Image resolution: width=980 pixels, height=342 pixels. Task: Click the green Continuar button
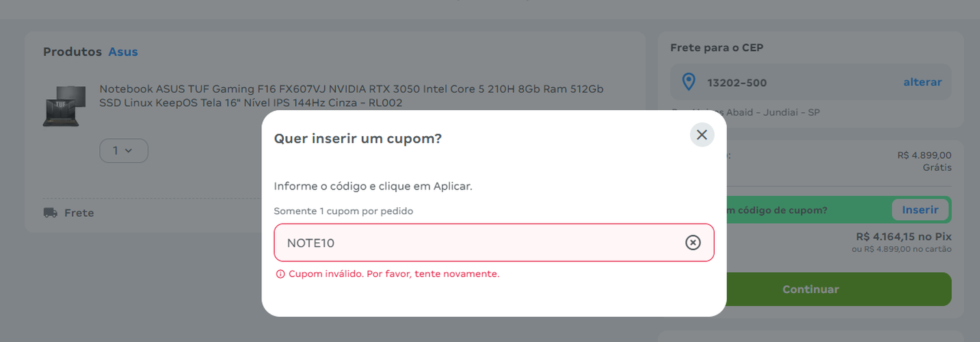(x=810, y=289)
